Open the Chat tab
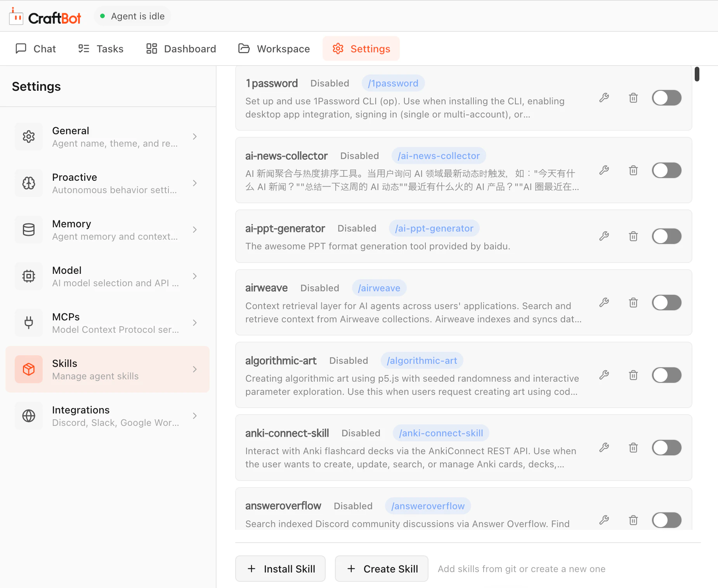Screen dimensions: 718x588 coord(36,48)
